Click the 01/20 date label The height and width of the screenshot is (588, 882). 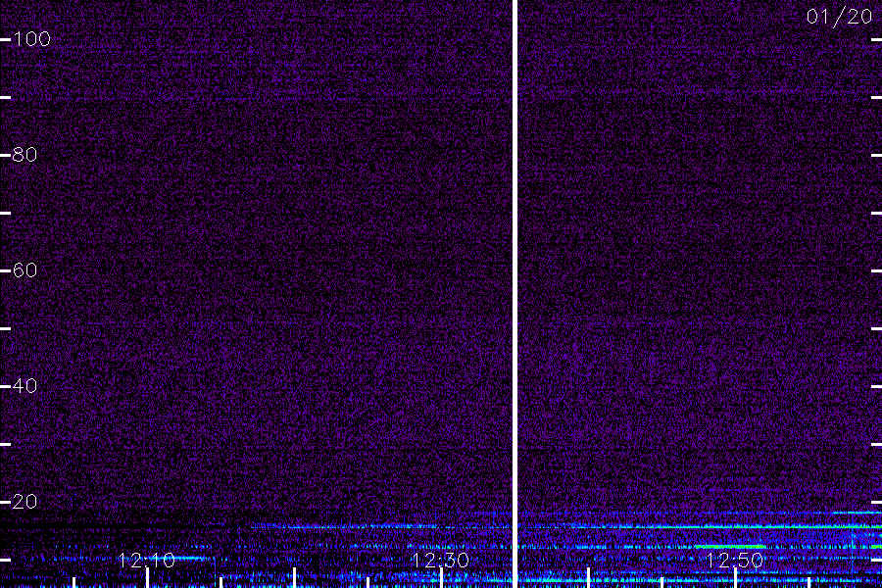point(839,17)
